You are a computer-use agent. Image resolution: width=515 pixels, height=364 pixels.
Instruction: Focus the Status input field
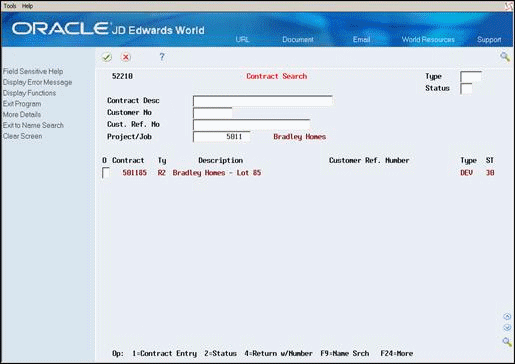click(x=466, y=89)
